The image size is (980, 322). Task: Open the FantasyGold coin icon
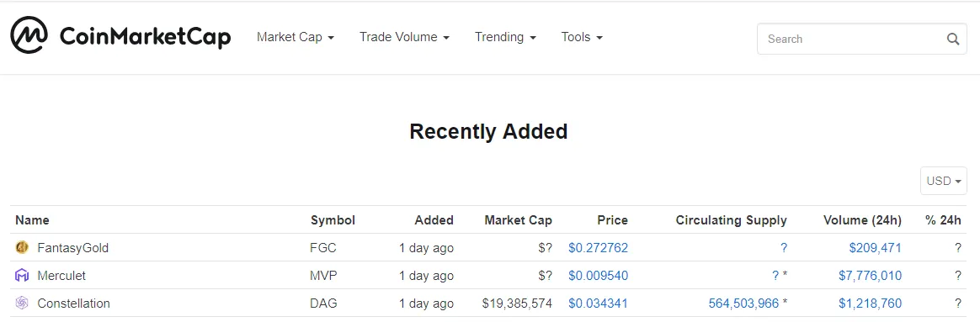click(22, 248)
